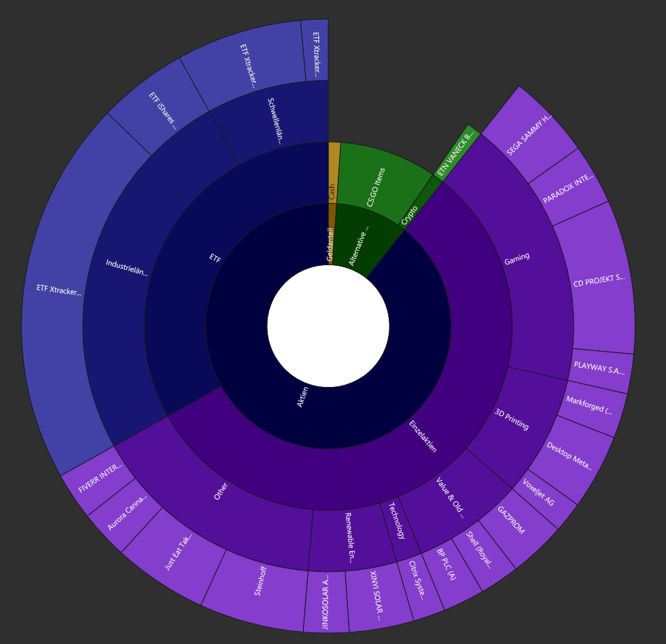Viewport: 666px width, 644px height.
Task: Click the ETN VANECK B... green segment
Action: click(458, 154)
